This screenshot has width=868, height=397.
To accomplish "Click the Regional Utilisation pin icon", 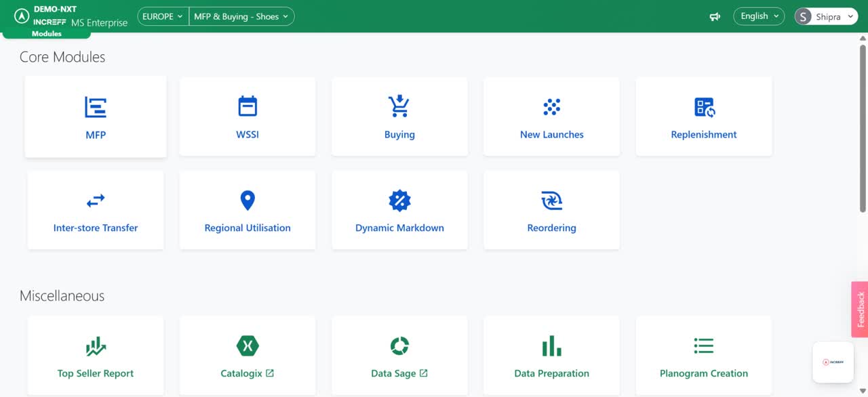I will 248,201.
